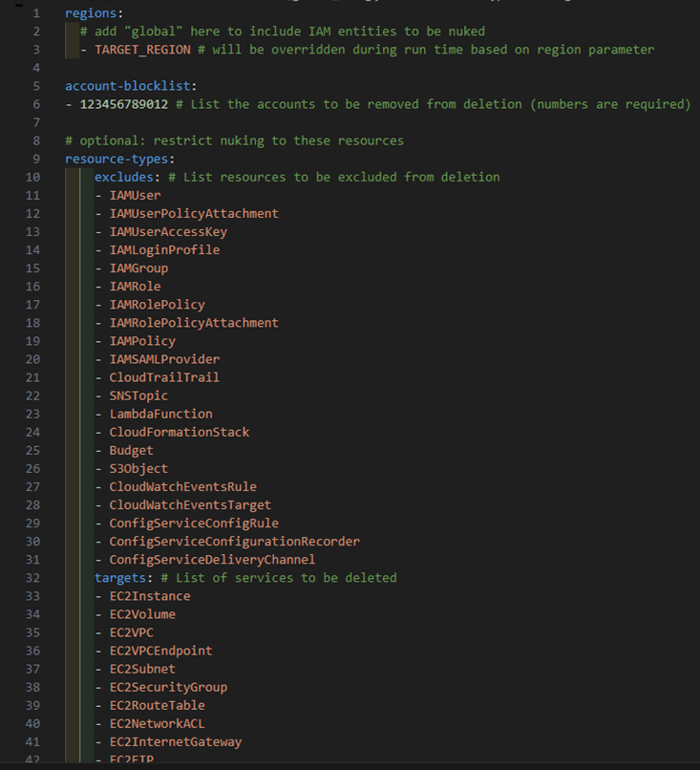The image size is (700, 770).
Task: Place cursor on the "regions:" key
Action: pyautogui.click(x=94, y=13)
